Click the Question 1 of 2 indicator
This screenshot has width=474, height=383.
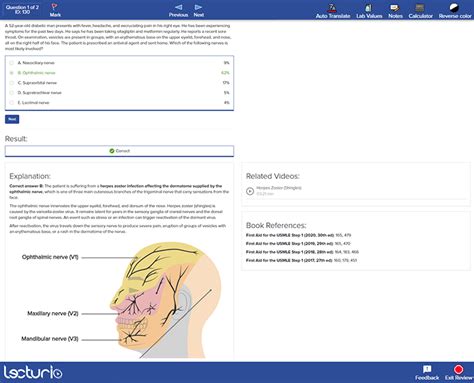coord(22,10)
